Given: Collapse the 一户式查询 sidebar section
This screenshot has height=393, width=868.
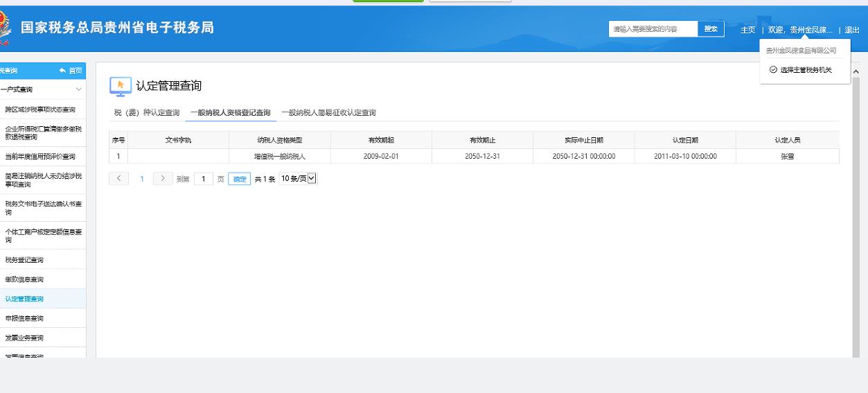Looking at the screenshot, I should tap(78, 89).
